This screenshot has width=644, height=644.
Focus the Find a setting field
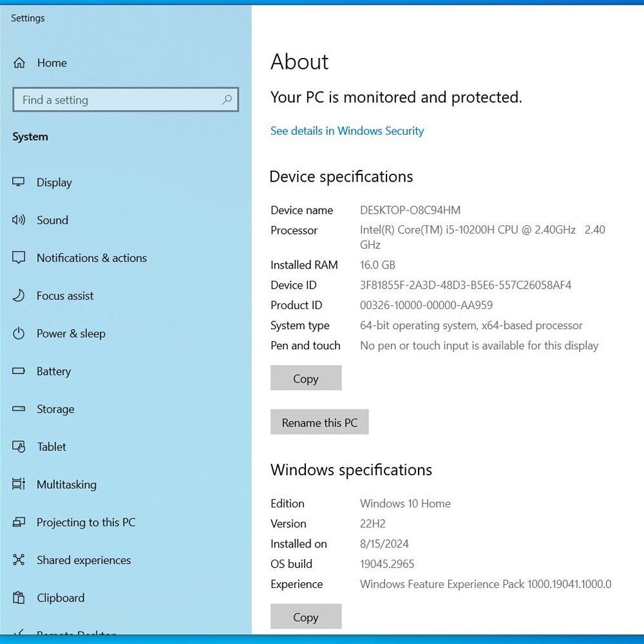pyautogui.click(x=126, y=99)
